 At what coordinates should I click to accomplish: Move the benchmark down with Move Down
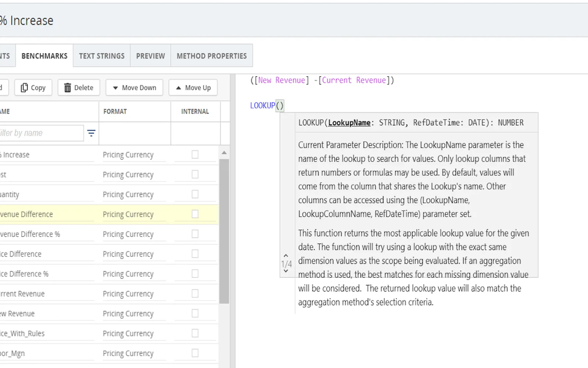point(134,88)
